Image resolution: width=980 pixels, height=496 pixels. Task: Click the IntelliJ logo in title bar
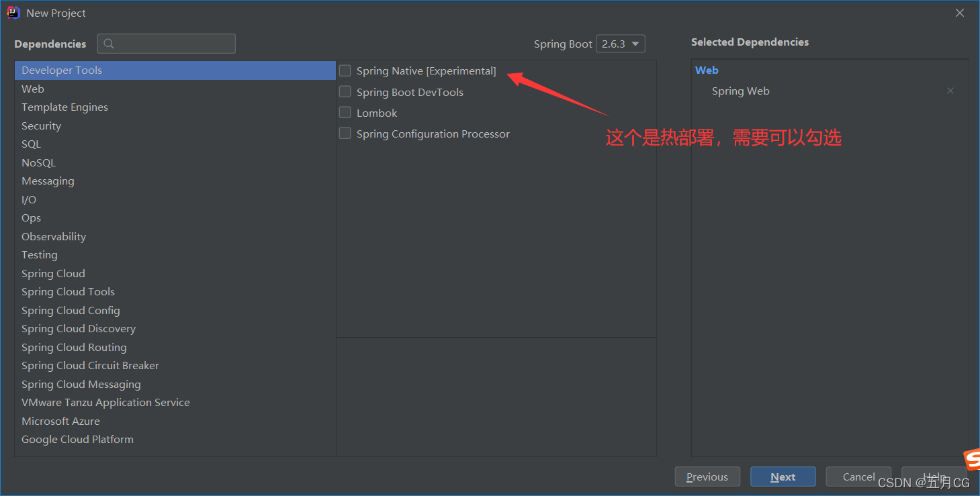click(x=13, y=13)
